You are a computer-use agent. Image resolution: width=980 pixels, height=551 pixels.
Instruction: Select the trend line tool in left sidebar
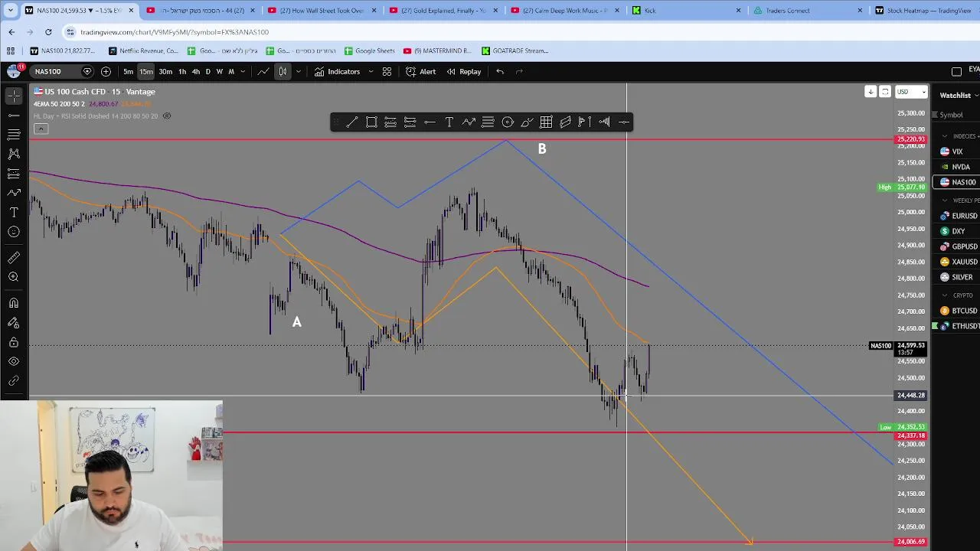[x=14, y=115]
